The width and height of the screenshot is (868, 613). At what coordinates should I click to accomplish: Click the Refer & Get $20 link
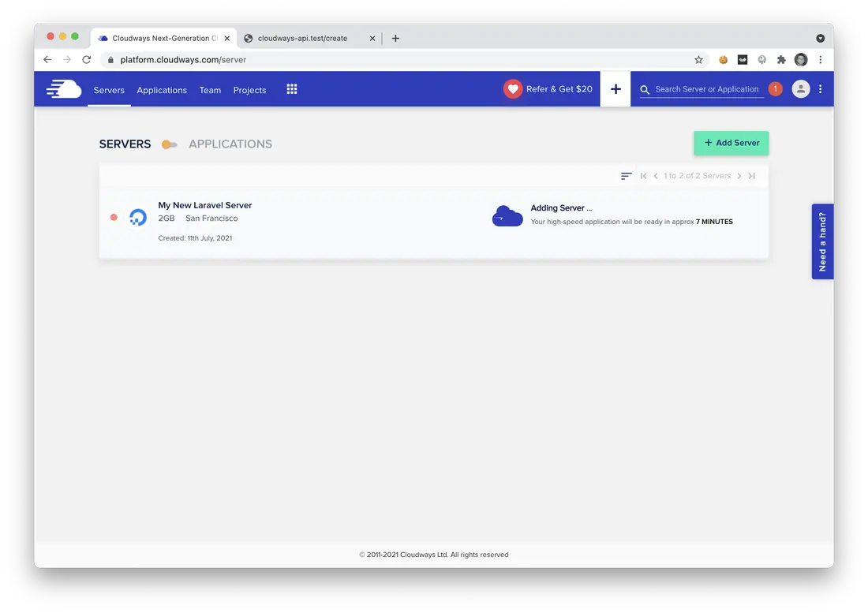tap(559, 89)
